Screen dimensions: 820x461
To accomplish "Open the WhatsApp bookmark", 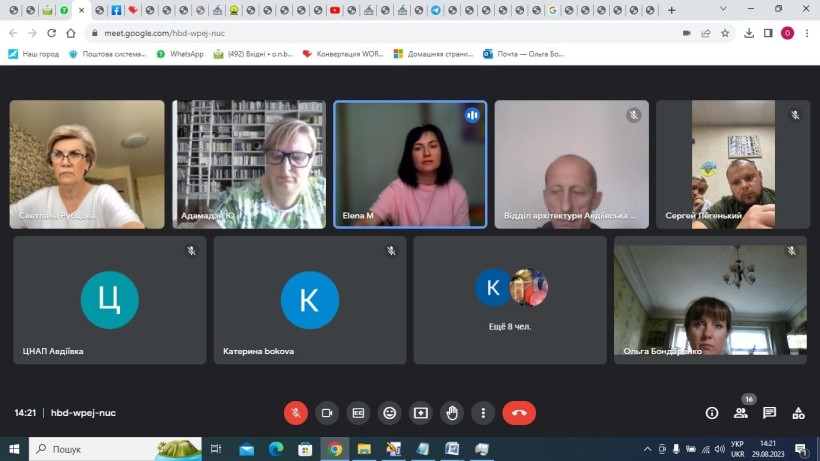I will [179, 54].
